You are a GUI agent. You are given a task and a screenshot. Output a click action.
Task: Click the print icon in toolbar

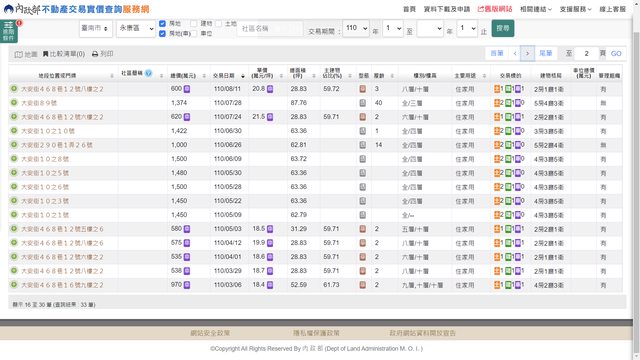pyautogui.click(x=95, y=54)
